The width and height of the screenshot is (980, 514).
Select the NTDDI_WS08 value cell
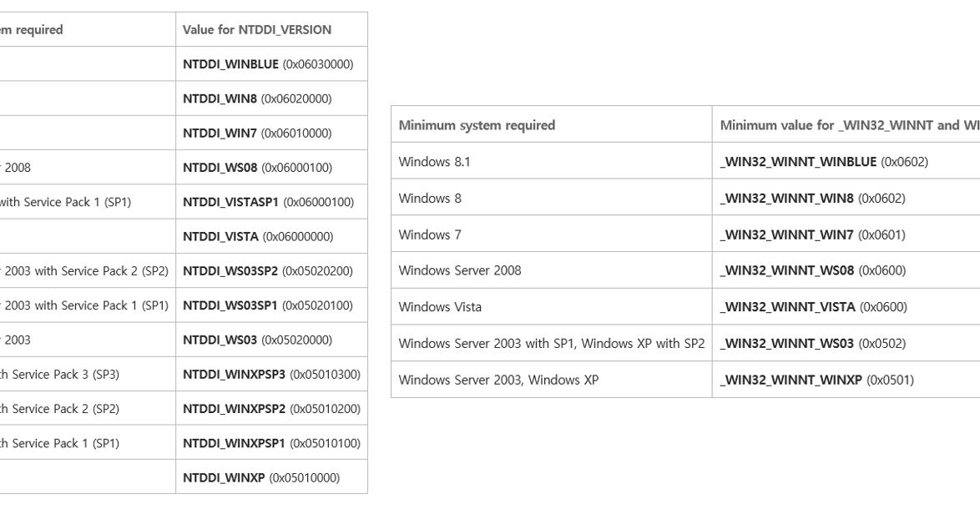tap(270, 168)
